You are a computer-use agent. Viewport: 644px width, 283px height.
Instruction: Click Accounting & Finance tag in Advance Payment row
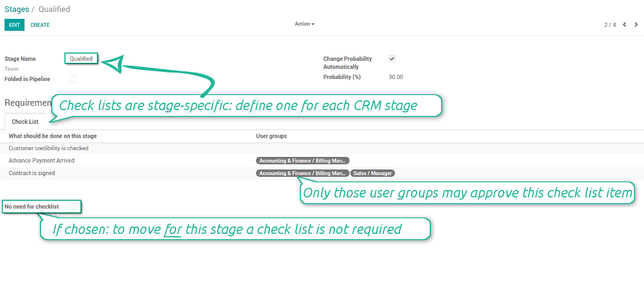[x=302, y=161]
